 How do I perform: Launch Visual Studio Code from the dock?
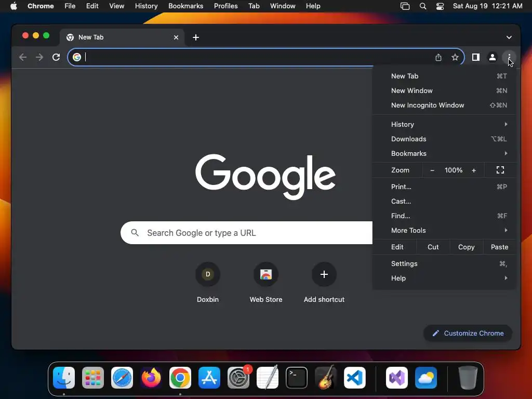[x=354, y=378]
